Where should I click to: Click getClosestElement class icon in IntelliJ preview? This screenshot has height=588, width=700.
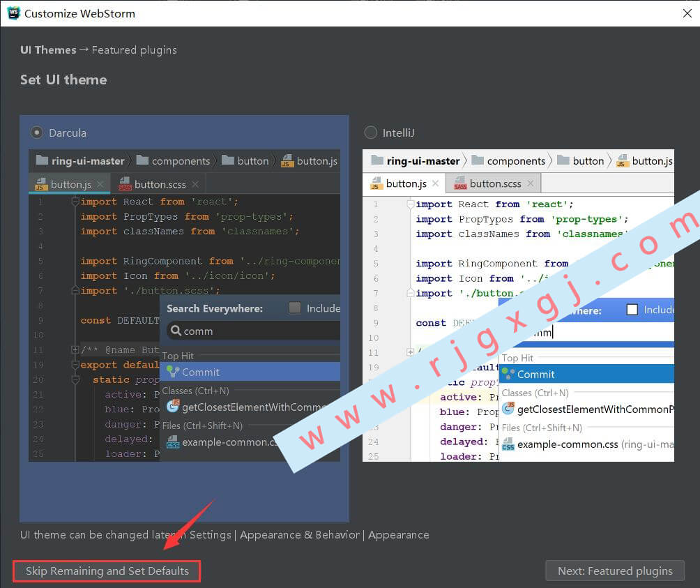[508, 408]
